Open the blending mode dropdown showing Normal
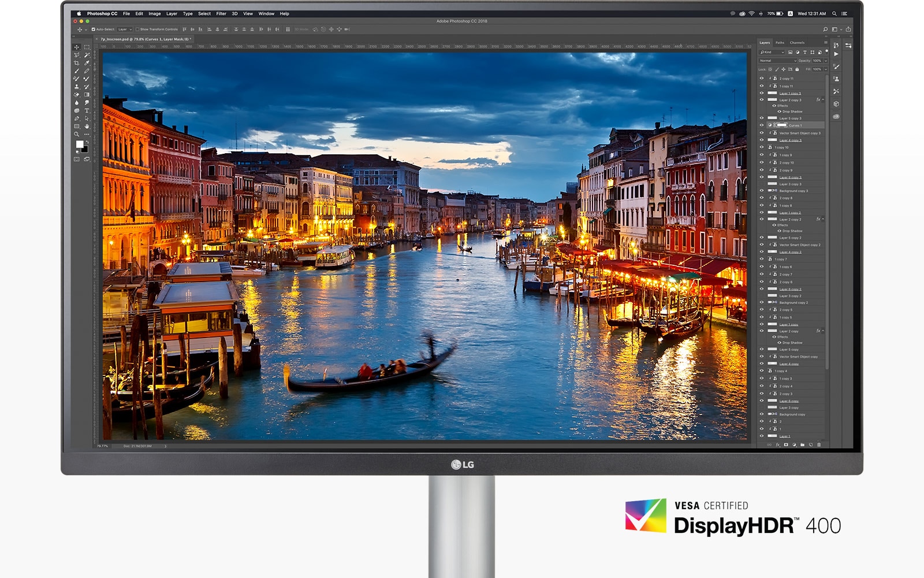The width and height of the screenshot is (924, 578). point(776,61)
